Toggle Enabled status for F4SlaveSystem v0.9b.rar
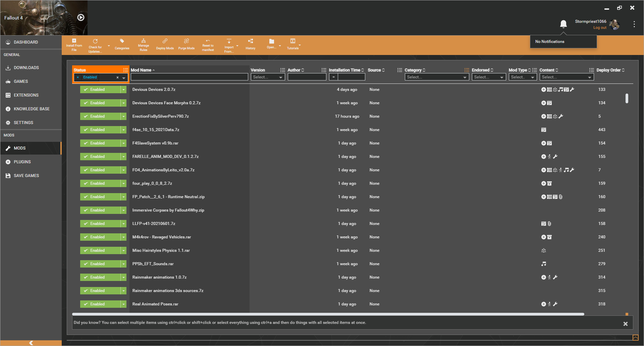This screenshot has width=644, height=346. point(100,143)
